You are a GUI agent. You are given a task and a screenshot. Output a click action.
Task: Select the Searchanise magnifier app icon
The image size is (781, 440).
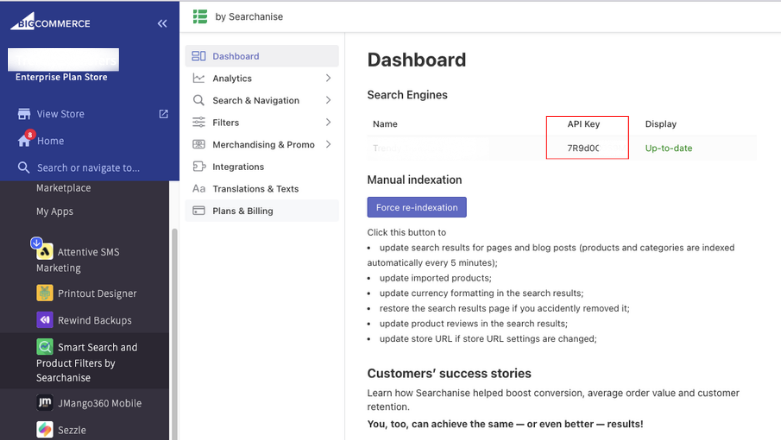45,347
